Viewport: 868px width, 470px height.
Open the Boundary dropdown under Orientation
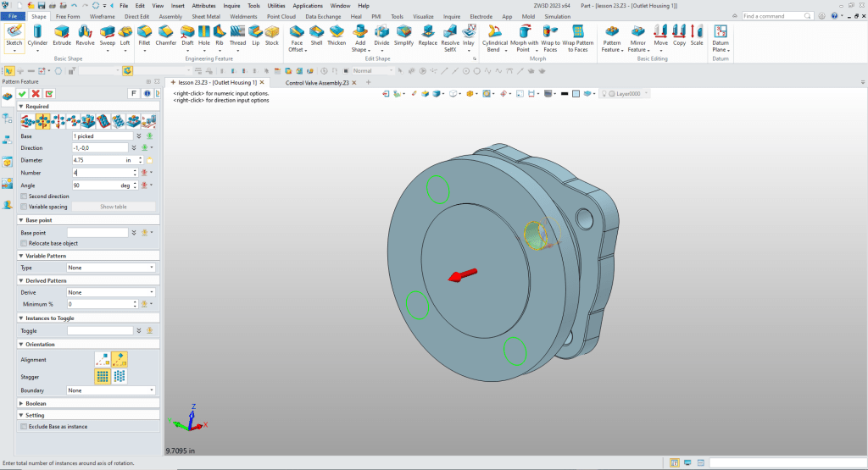click(x=112, y=390)
